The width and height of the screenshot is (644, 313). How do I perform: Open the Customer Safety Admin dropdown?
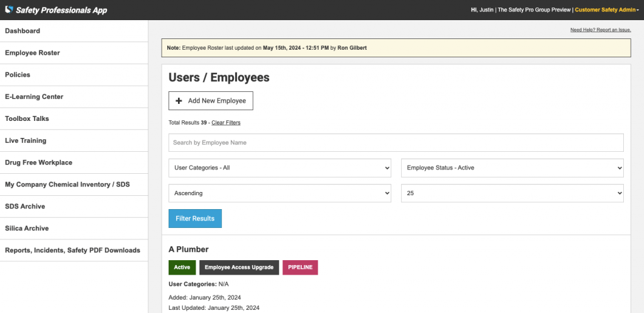[x=606, y=10]
